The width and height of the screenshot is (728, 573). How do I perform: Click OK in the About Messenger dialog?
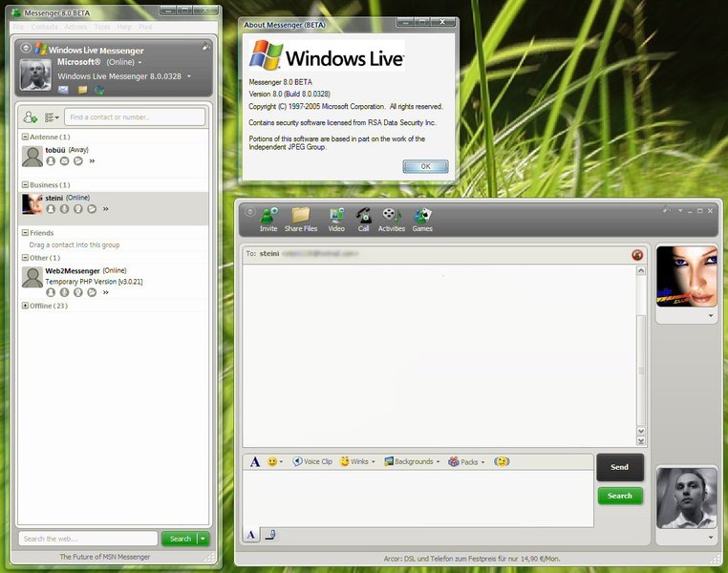(x=425, y=166)
